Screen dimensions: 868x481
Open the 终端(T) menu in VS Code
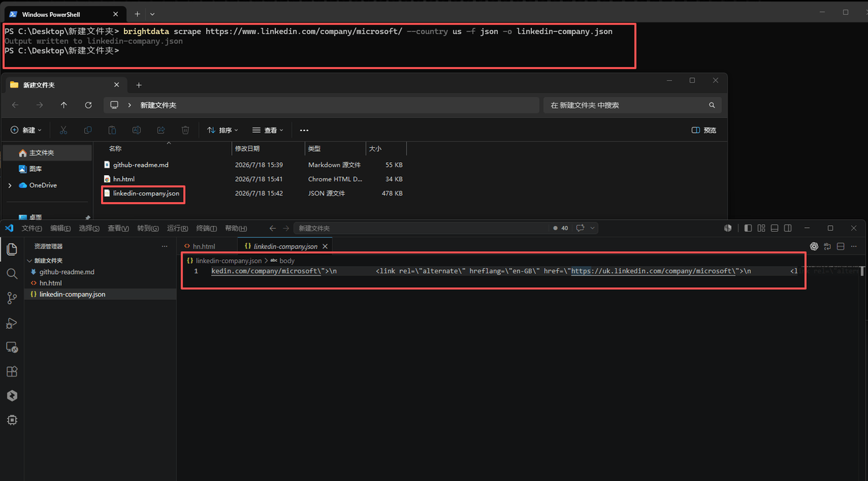pyautogui.click(x=206, y=228)
